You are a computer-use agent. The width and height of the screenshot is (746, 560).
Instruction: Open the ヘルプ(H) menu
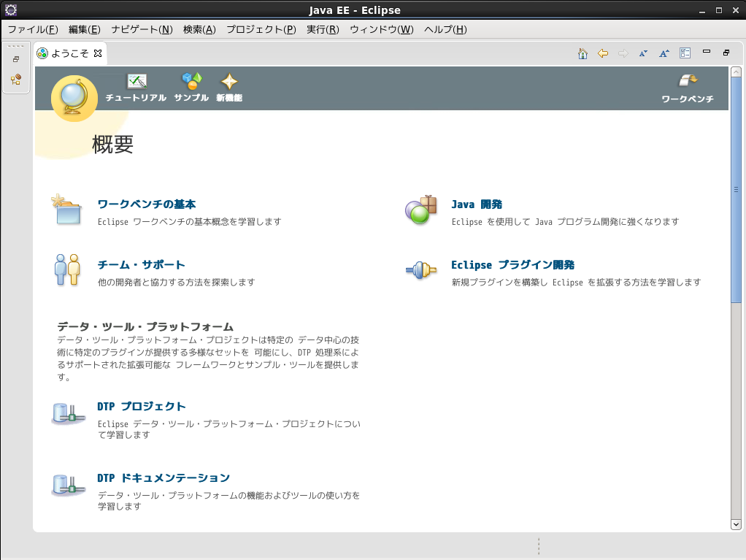point(445,29)
